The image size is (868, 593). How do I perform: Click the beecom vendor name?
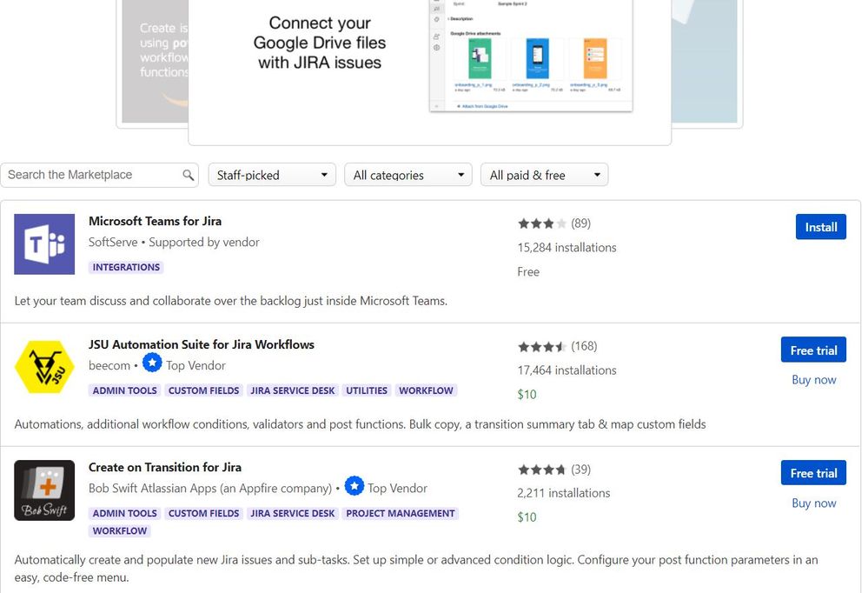pyautogui.click(x=109, y=366)
